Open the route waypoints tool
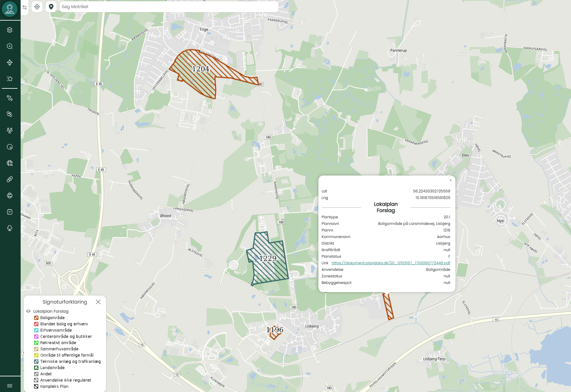571x392 pixels. coord(10,98)
